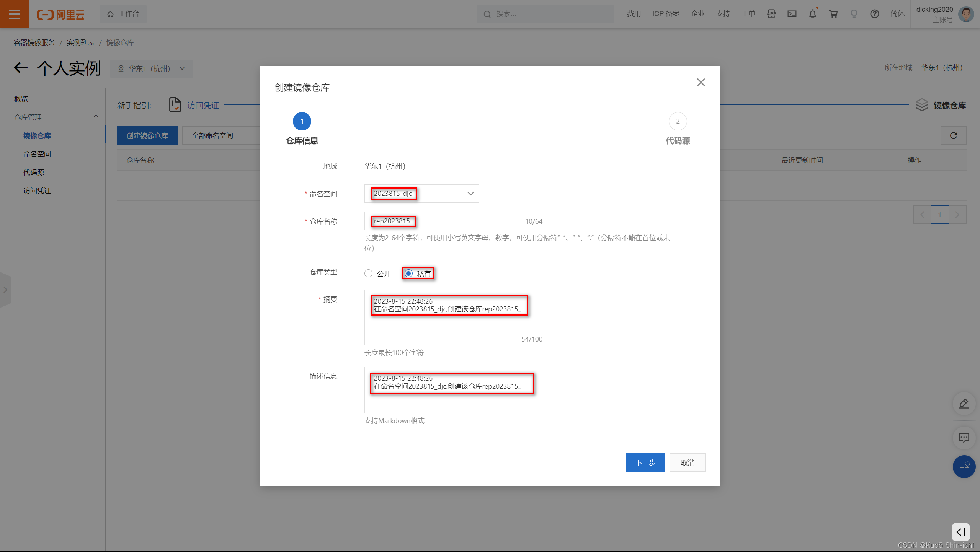Click the pencil edit floating icon
Viewport: 980px width, 552px height.
click(964, 404)
